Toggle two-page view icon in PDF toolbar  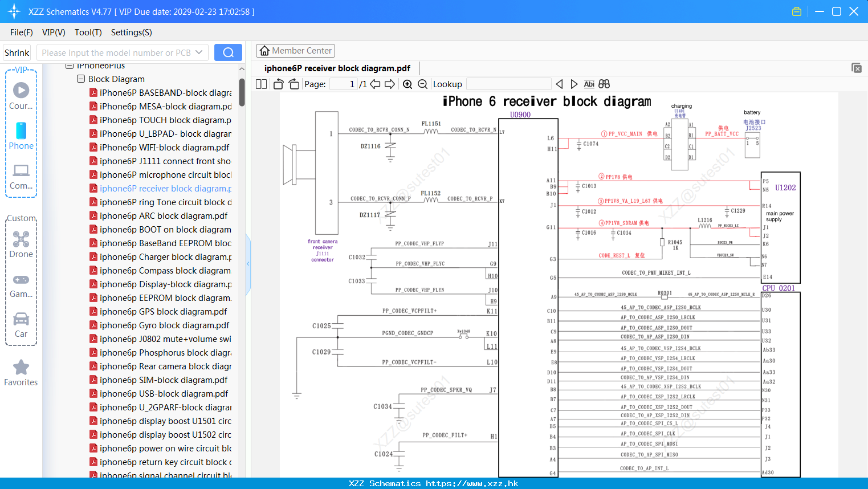261,84
